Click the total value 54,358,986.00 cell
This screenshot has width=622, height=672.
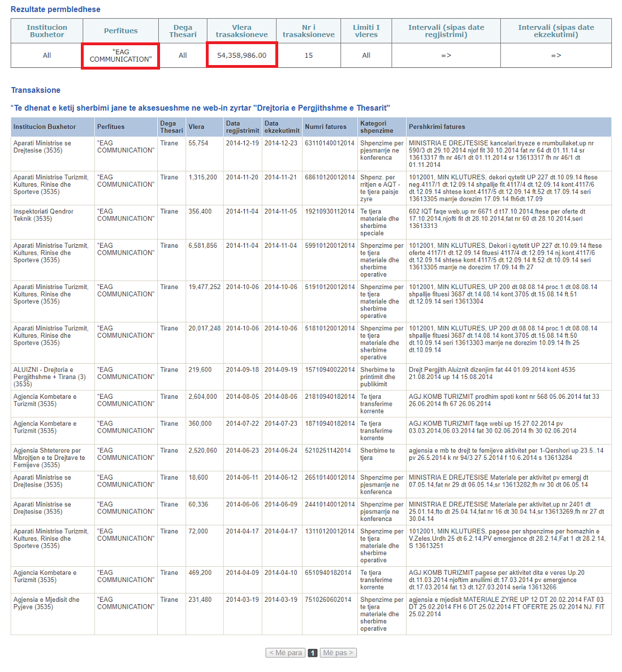[241, 55]
